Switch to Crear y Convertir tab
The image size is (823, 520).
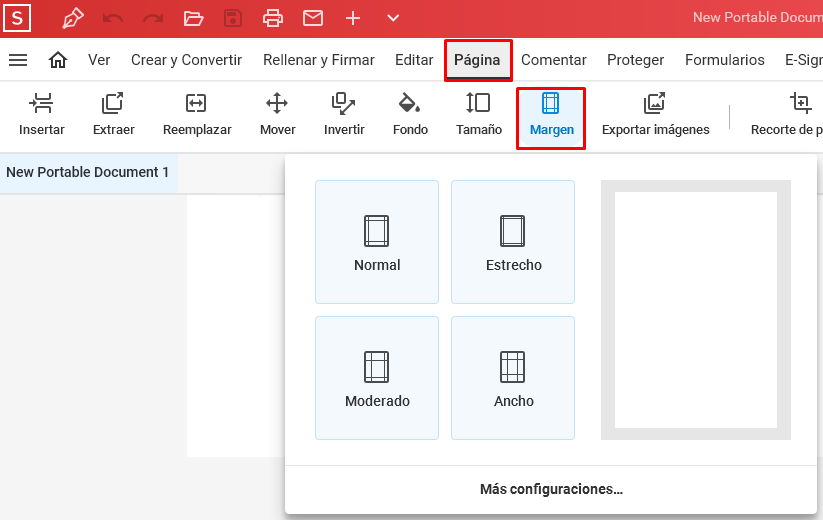[x=186, y=60]
